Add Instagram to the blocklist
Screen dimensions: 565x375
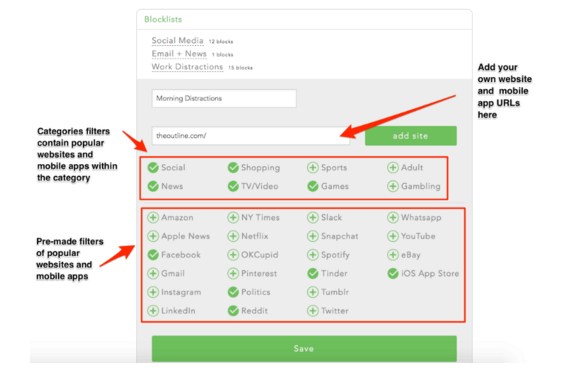(x=153, y=292)
